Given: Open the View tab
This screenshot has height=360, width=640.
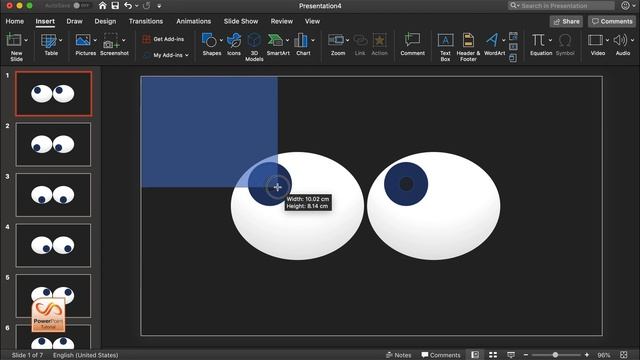Looking at the screenshot, I should 312,21.
